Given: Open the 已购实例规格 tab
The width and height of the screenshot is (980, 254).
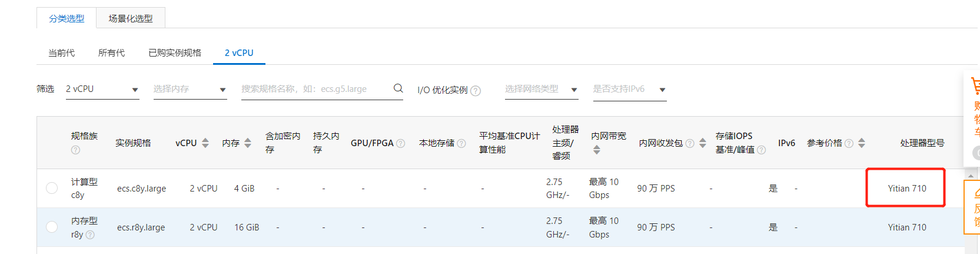Looking at the screenshot, I should coord(175,53).
